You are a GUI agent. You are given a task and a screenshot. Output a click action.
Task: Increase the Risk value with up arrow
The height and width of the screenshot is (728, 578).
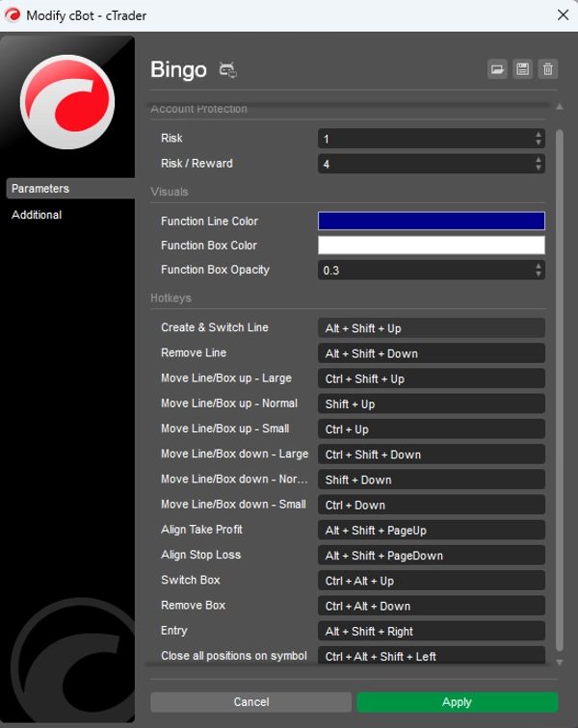(x=539, y=135)
